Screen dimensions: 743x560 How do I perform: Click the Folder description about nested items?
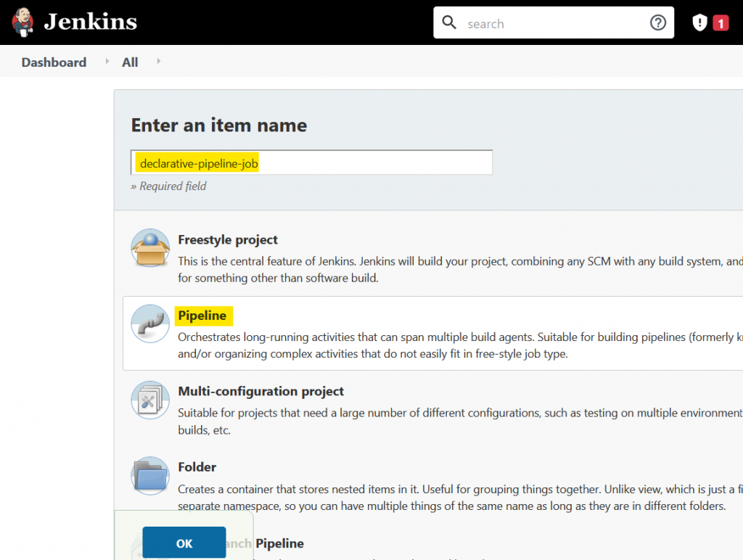coord(460,498)
